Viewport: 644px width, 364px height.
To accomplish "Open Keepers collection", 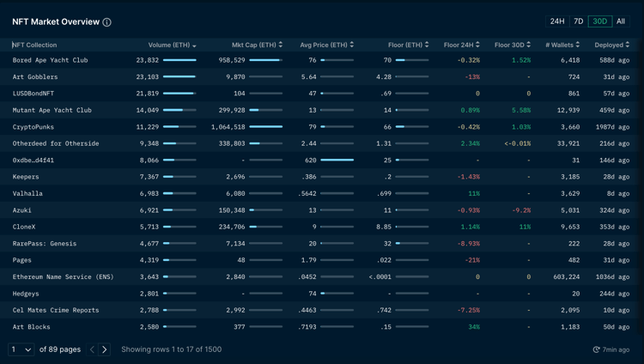I will tap(26, 177).
